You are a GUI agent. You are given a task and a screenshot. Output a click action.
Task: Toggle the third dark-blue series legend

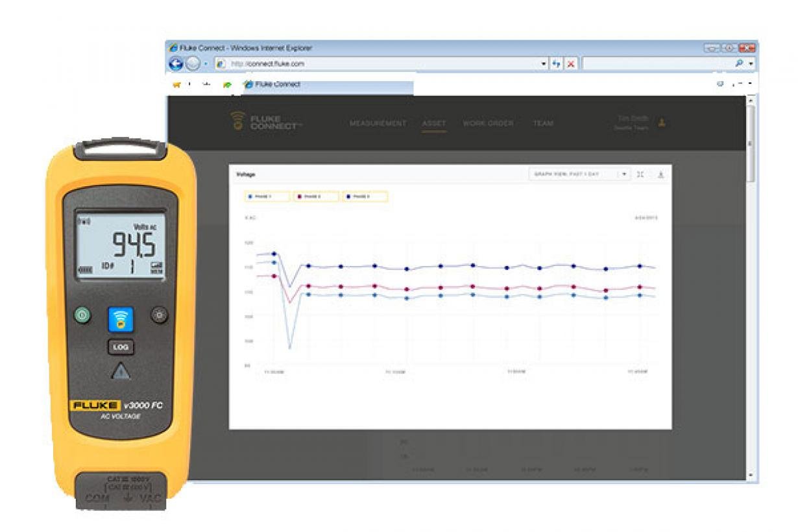point(364,197)
